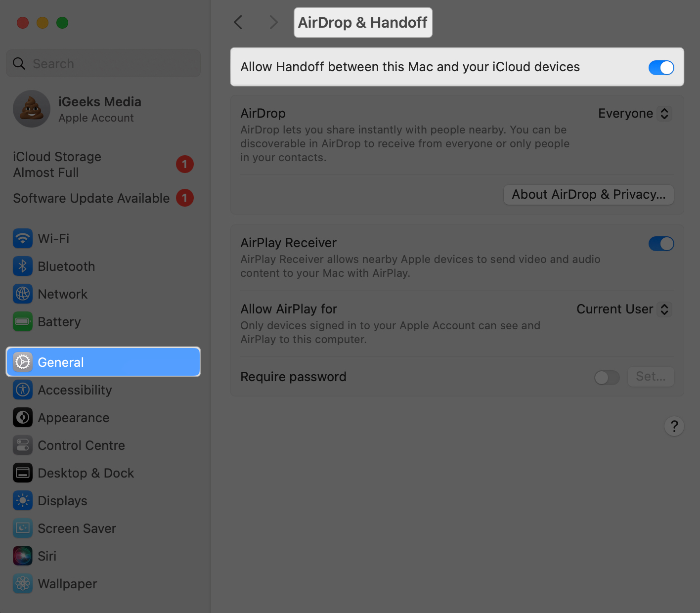Image resolution: width=700 pixels, height=613 pixels.
Task: Open Accessibility settings
Action: pos(75,390)
